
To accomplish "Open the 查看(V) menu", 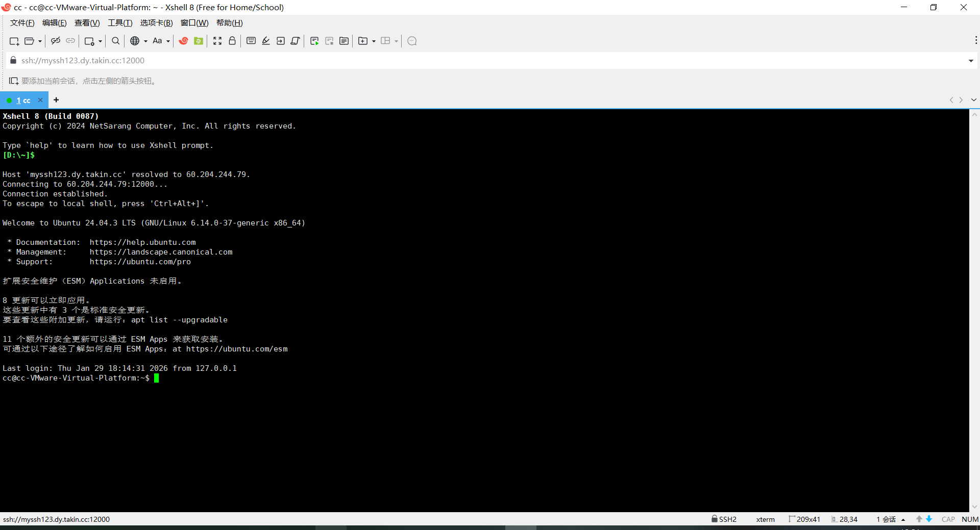I will pyautogui.click(x=87, y=23).
